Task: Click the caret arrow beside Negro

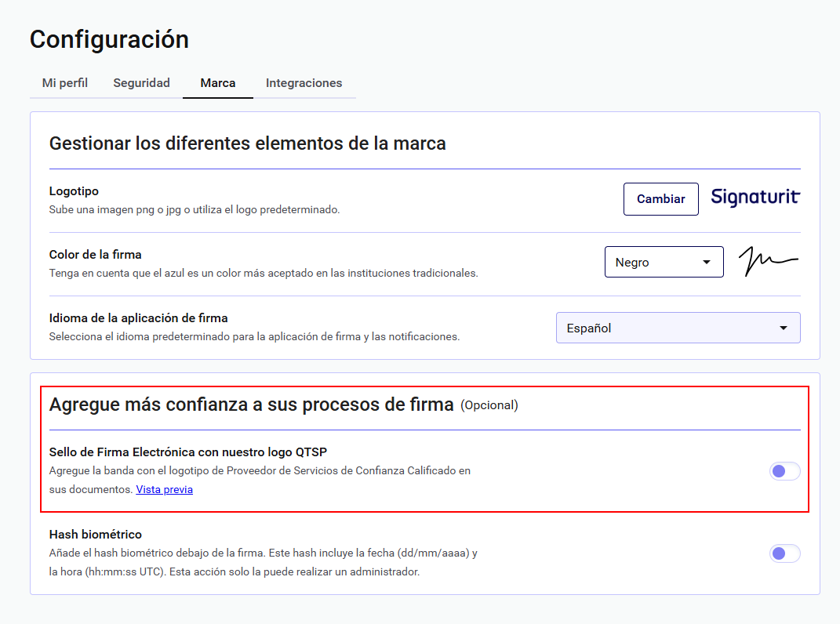Action: point(706,263)
